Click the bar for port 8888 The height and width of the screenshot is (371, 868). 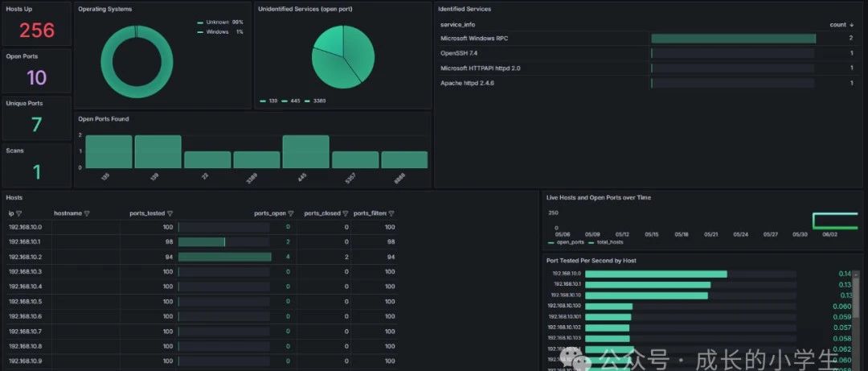[x=404, y=159]
